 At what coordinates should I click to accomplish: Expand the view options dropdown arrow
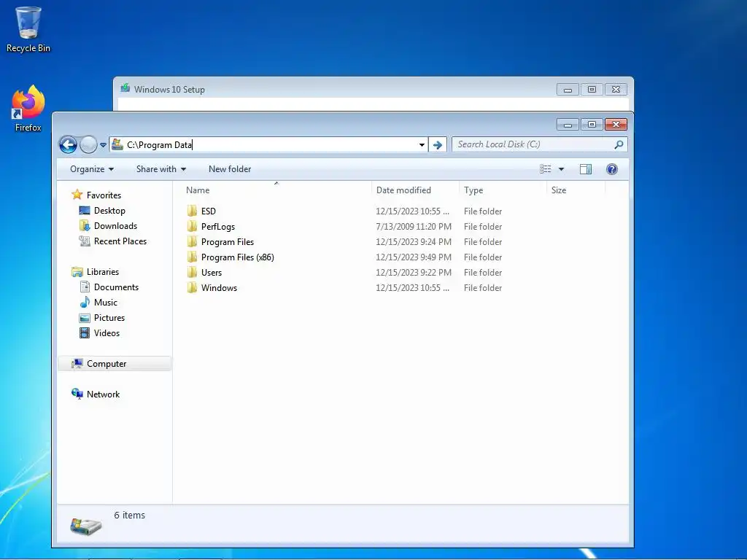point(561,169)
